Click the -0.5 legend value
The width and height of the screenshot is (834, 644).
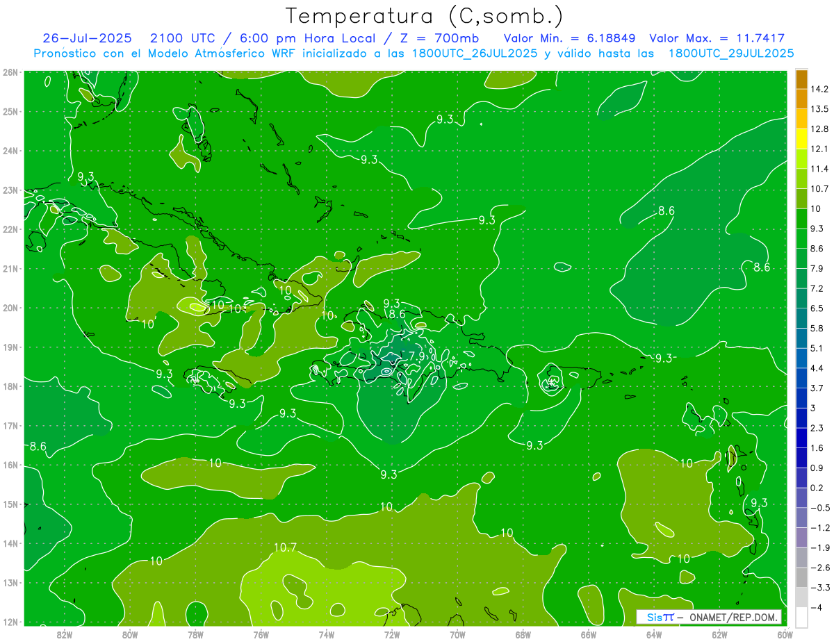pyautogui.click(x=820, y=508)
